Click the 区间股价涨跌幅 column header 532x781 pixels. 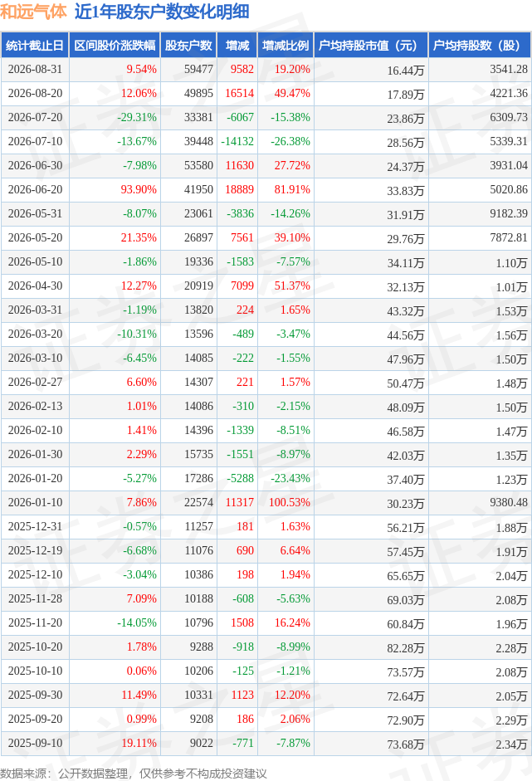pyautogui.click(x=115, y=46)
